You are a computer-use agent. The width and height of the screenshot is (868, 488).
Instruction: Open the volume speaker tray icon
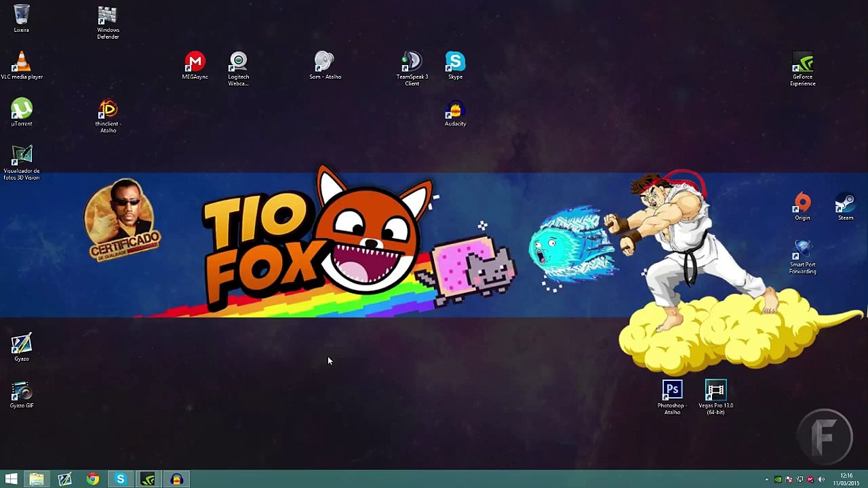point(821,480)
